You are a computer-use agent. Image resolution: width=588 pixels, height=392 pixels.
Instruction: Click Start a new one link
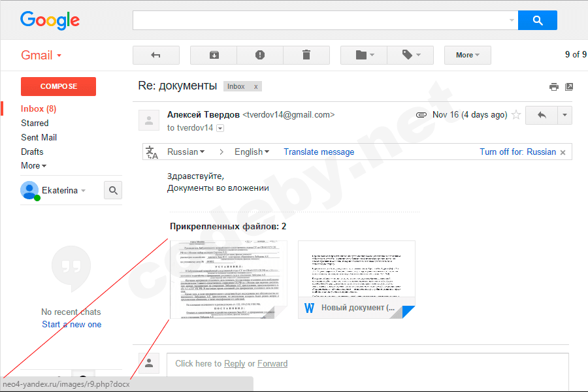[72, 325]
